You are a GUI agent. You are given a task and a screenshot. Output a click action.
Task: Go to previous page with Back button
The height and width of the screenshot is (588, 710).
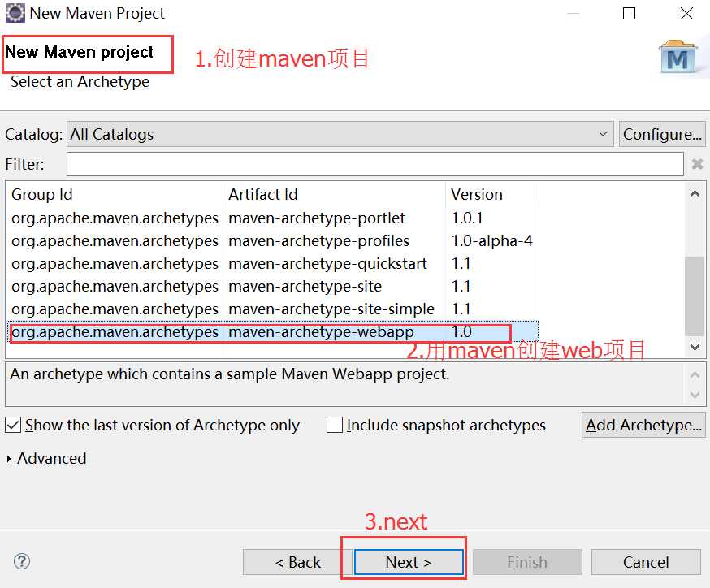click(x=297, y=562)
